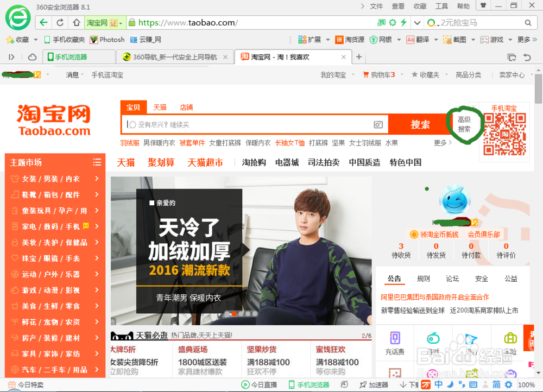Open the 司法拍卖 navigation link
The image size is (543, 392).
(324, 162)
